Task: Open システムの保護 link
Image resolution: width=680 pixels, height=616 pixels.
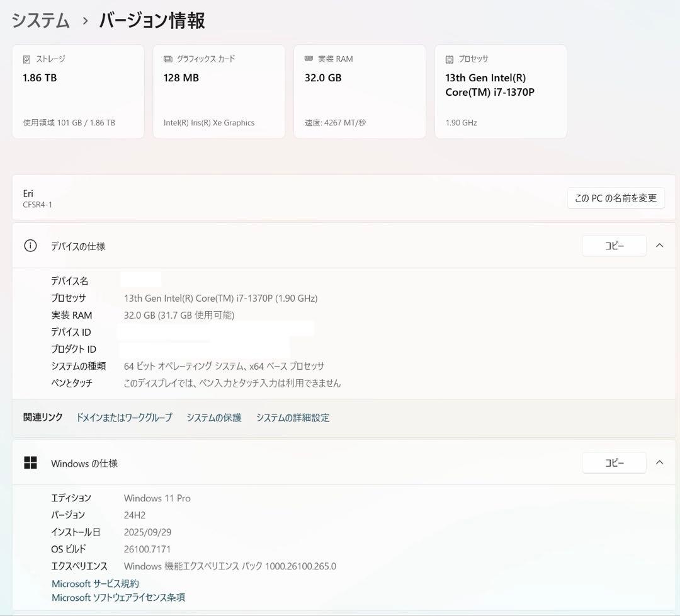Action: (x=214, y=418)
